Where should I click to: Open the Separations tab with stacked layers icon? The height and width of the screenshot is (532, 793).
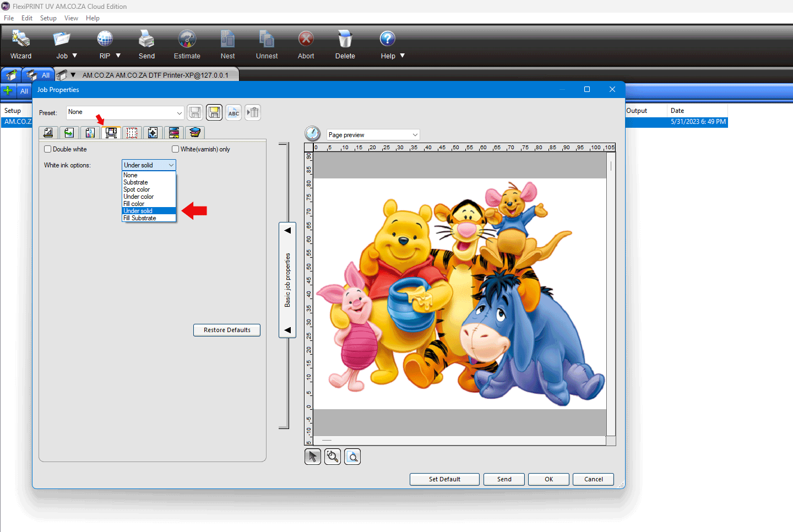pos(194,132)
